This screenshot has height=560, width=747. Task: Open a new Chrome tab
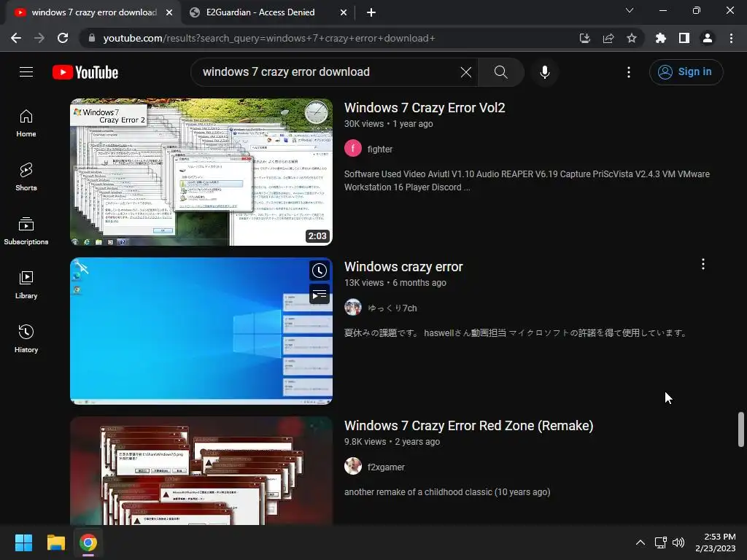click(x=371, y=12)
